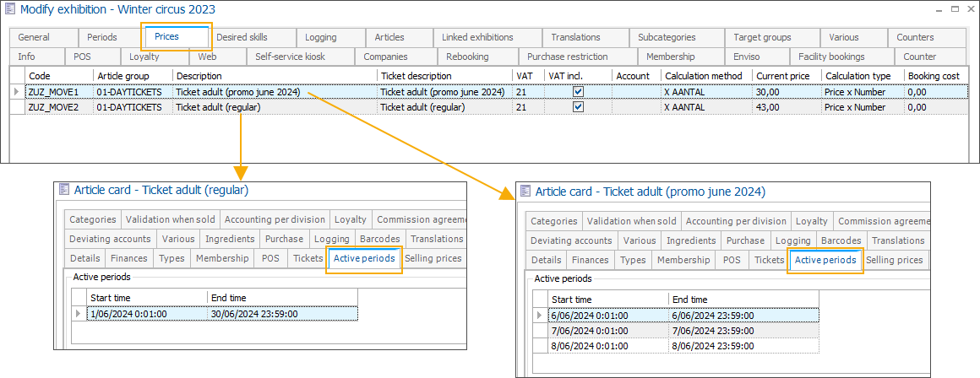Select the 7/06/2024 0:01:00 start time cell
Image resolution: width=980 pixels, height=378 pixels.
click(x=590, y=331)
